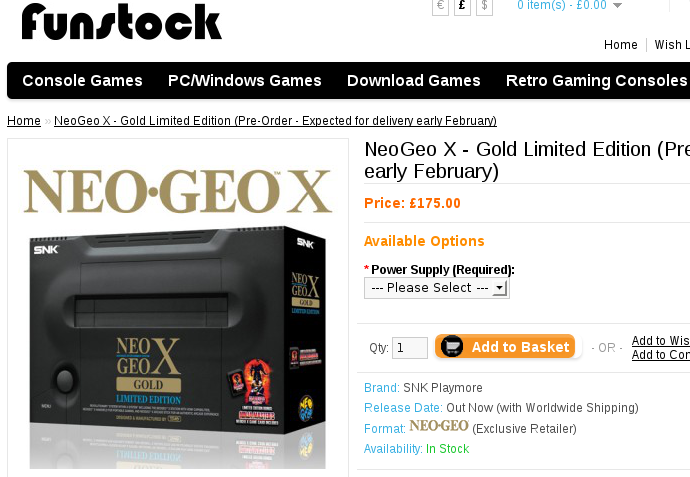The image size is (690, 477).
Task: Click the shopping cart icon on Add to Basket
Action: tap(452, 346)
